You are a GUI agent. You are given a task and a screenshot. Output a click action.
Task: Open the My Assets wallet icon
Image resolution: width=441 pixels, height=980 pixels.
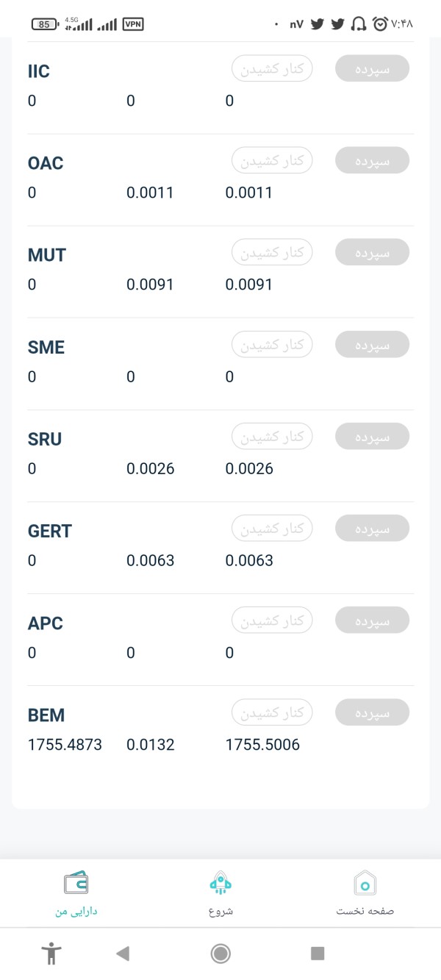click(76, 882)
